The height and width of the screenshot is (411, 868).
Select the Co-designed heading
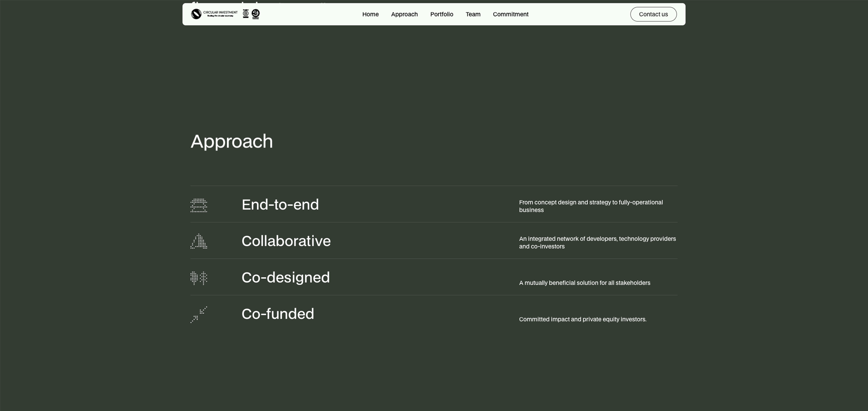[x=285, y=277]
